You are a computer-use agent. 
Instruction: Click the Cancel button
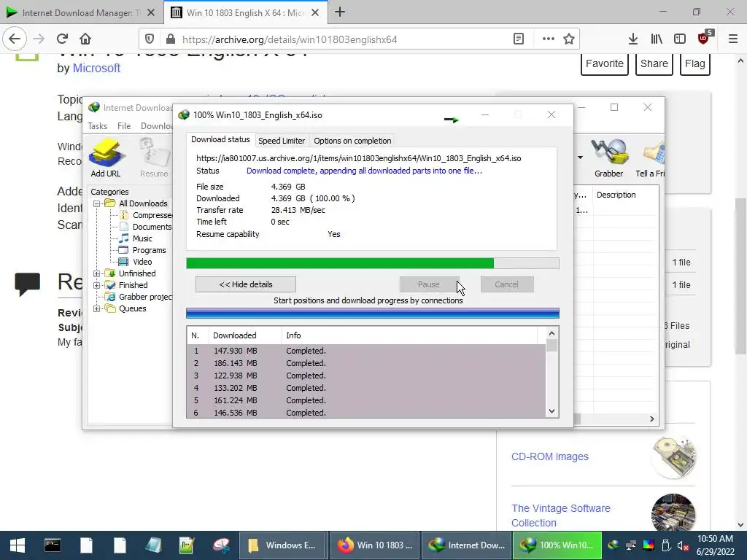(x=506, y=284)
